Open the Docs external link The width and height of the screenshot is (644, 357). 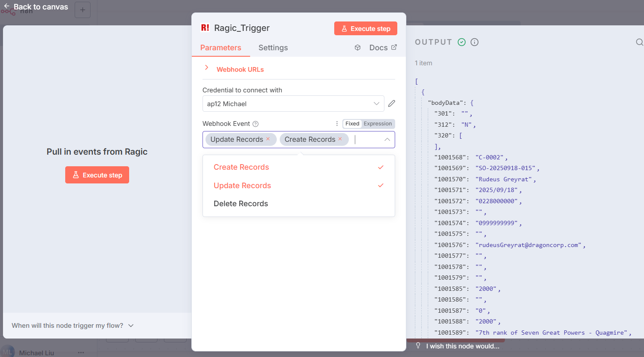383,48
